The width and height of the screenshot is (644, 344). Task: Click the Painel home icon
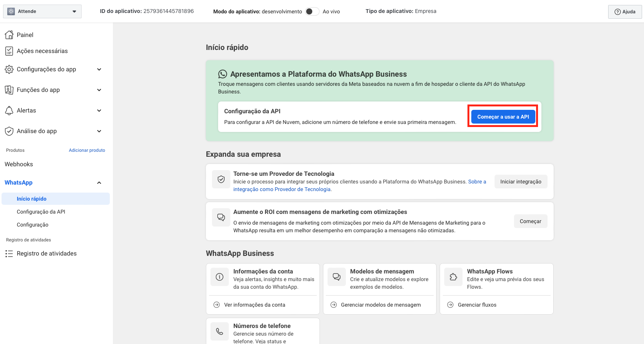[9, 35]
